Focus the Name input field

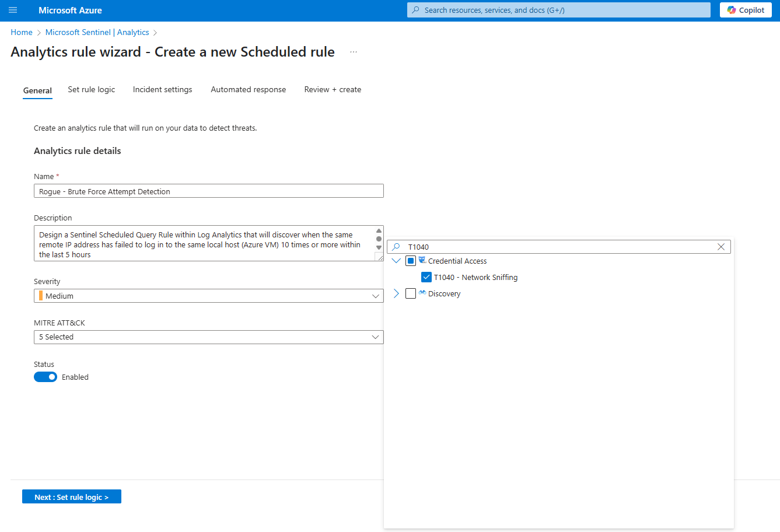209,191
